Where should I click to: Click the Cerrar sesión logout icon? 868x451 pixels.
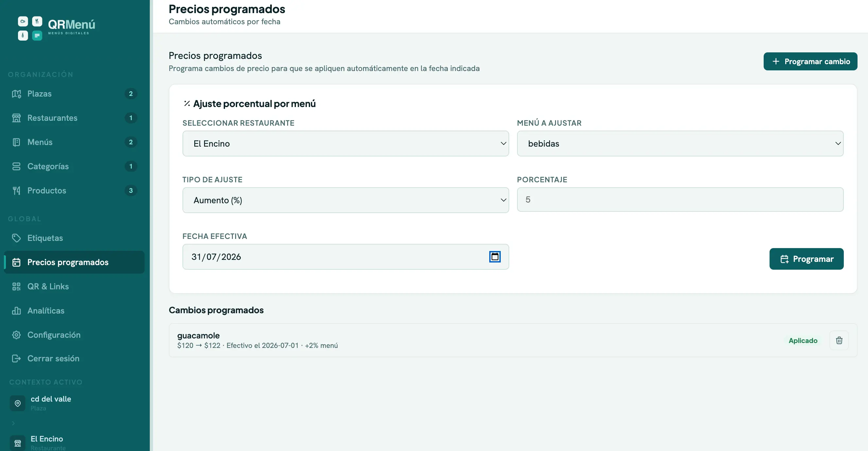[x=16, y=359]
